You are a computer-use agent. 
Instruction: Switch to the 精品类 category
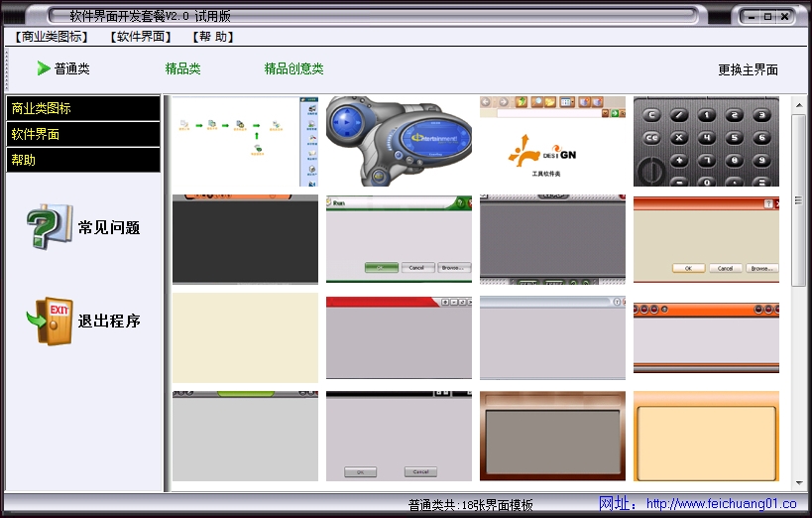182,68
